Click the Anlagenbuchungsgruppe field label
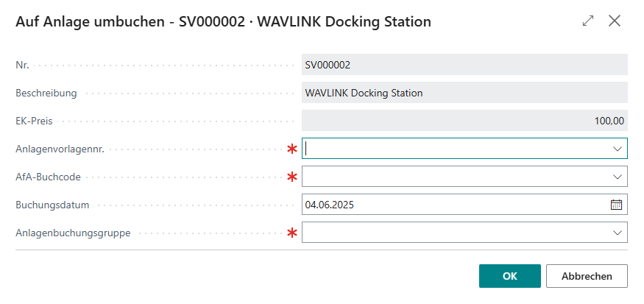 [73, 233]
